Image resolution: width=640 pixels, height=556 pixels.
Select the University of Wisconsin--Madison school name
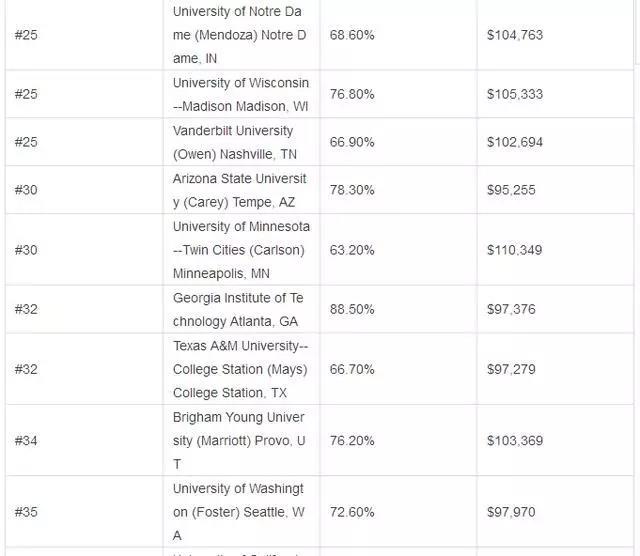pos(241,94)
